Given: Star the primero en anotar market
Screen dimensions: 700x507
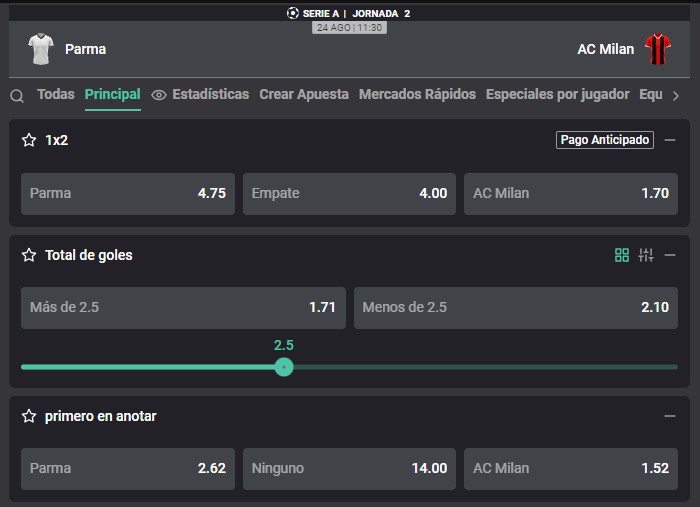Looking at the screenshot, I should coord(29,416).
